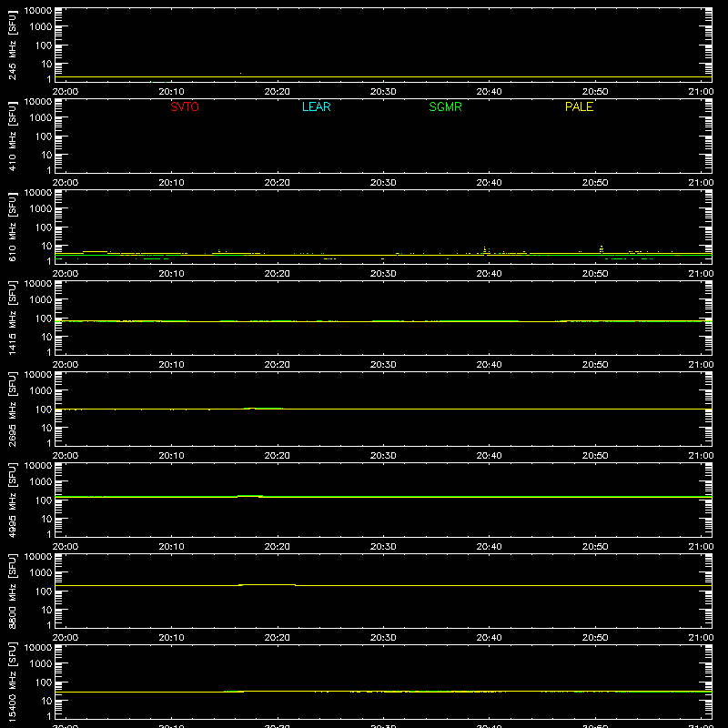The image size is (728, 728).
Task: Select the 8800 MHz [SFU] axis title
Action: [x=12, y=591]
